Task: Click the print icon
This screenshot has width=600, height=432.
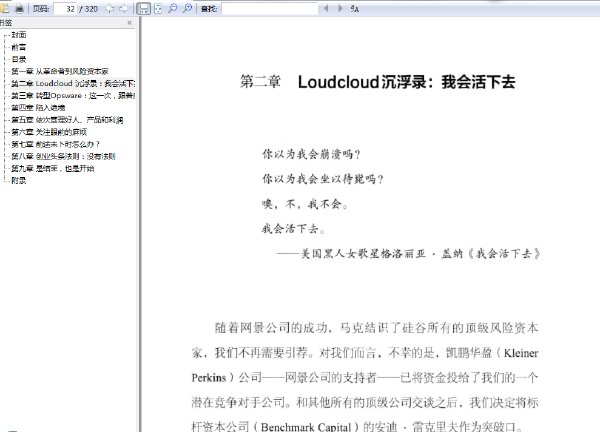Action: click(20, 8)
